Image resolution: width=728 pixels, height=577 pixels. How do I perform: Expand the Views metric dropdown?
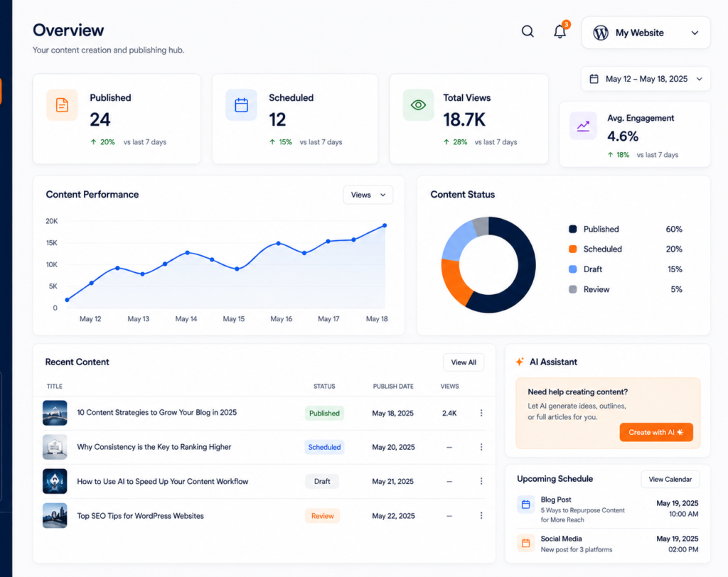tap(368, 195)
